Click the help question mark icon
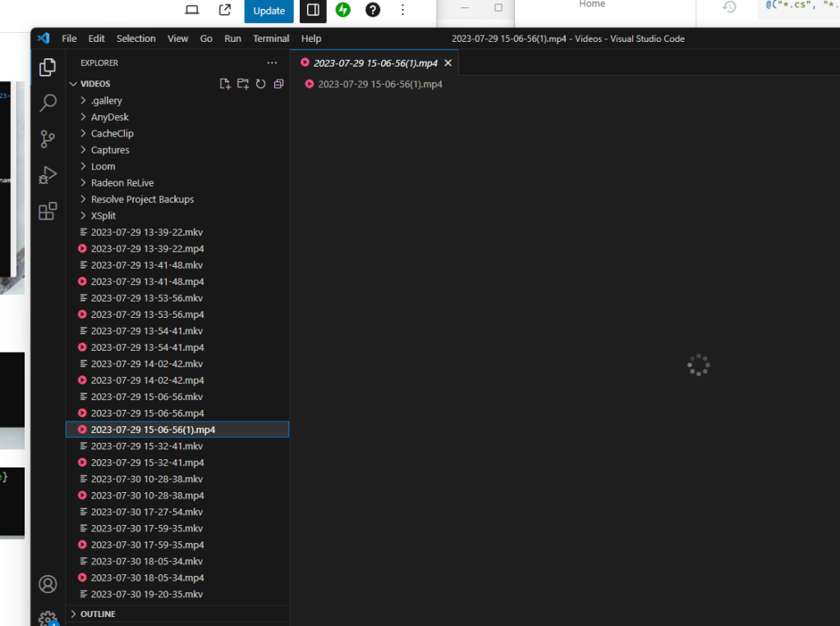The width and height of the screenshot is (840, 626). point(373,10)
